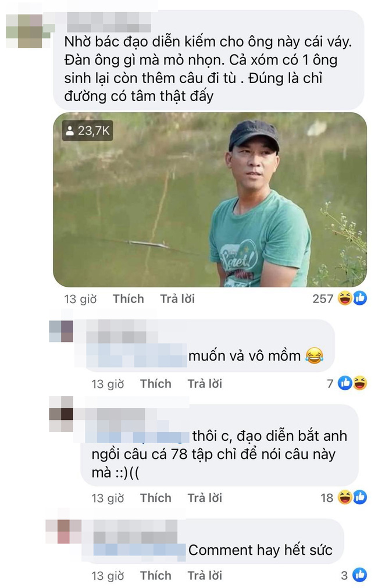Click the haha reaction icon beside 18
378x588 pixels.
point(345,498)
